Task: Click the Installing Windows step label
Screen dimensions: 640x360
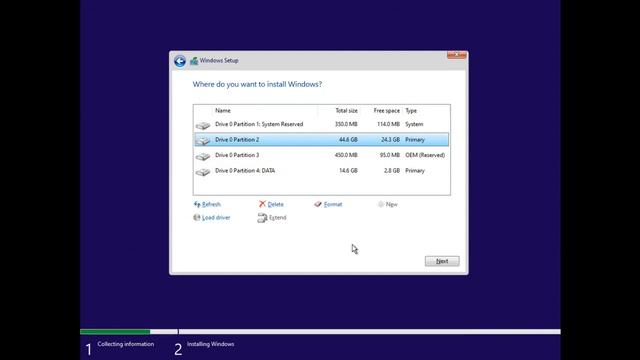Action: (211, 344)
